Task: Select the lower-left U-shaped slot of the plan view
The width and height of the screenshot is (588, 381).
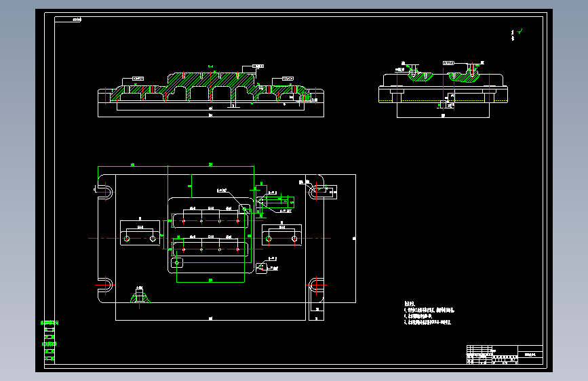Action: (x=105, y=285)
